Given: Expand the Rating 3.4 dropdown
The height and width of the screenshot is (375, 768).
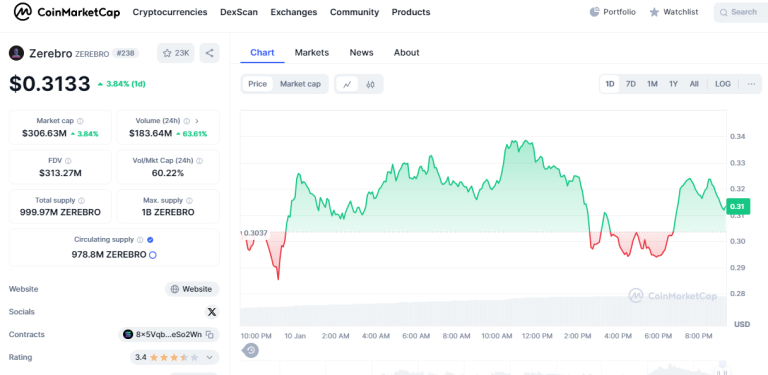Looking at the screenshot, I should tap(210, 357).
